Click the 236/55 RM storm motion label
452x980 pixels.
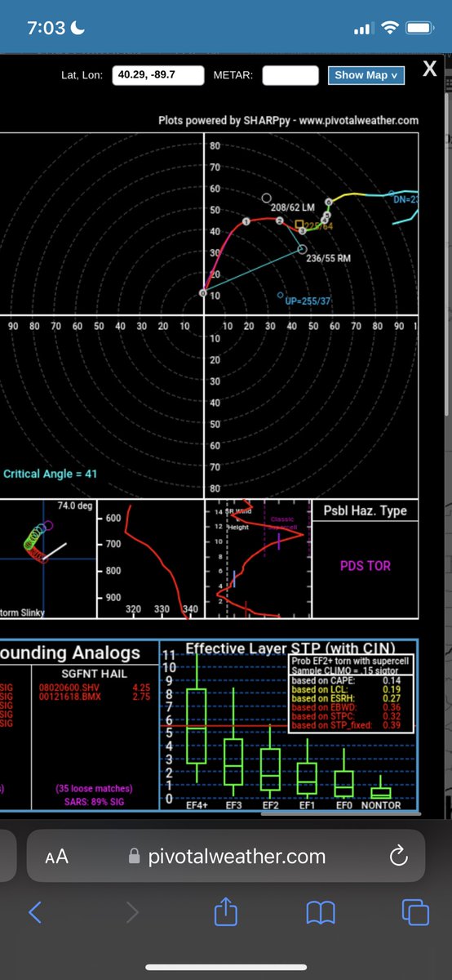point(328,258)
